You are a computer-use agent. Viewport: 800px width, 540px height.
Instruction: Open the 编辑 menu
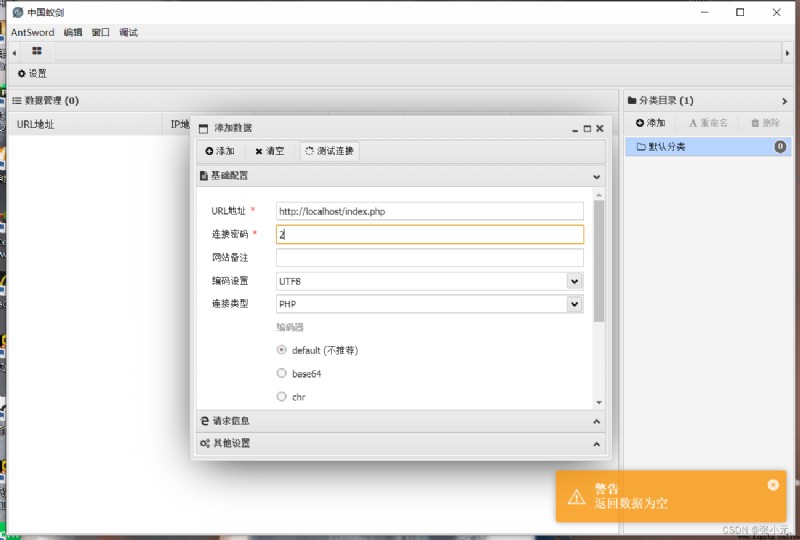[73, 33]
